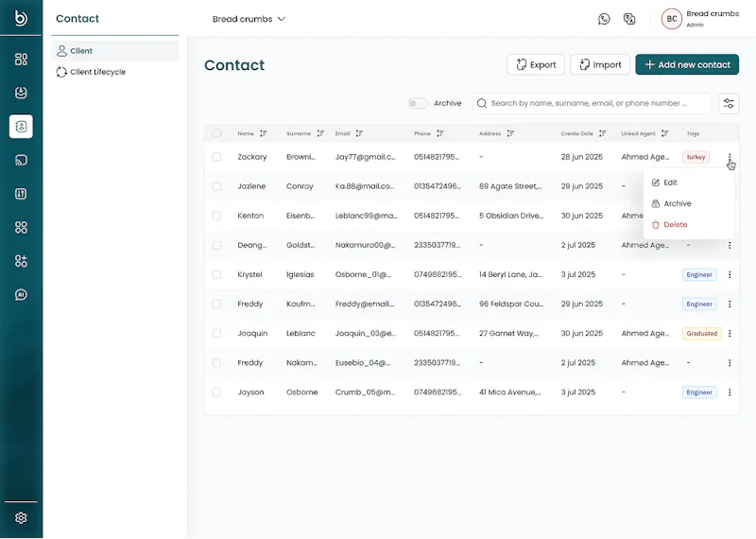Click address 14 Beryl Lane cell
This screenshot has height=539, width=756.
coord(510,274)
